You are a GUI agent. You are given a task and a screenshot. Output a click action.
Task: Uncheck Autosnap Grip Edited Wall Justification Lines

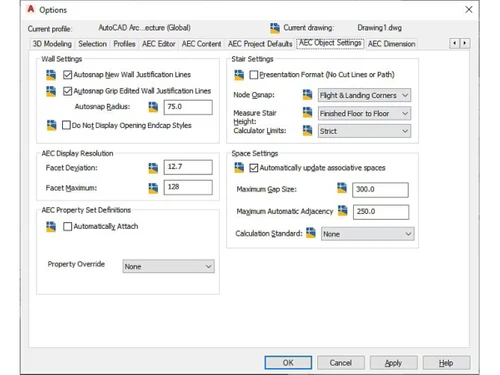click(67, 91)
